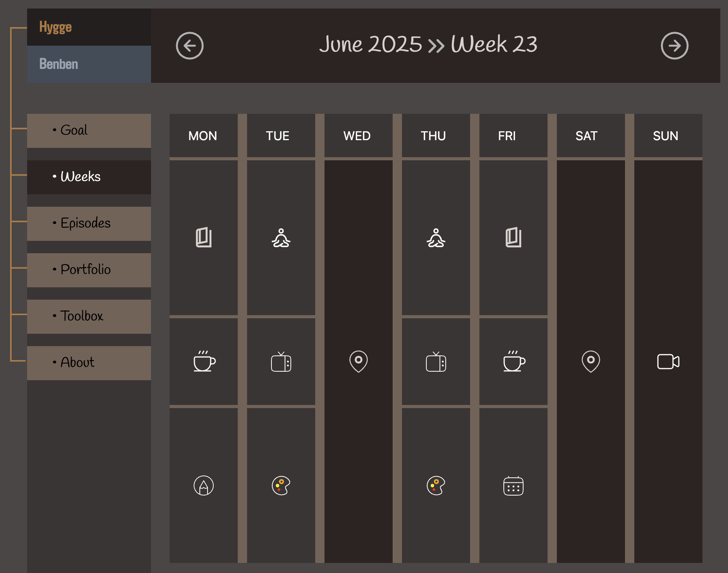Select the coffee cup icon on Friday
The height and width of the screenshot is (573, 728).
[x=514, y=362]
